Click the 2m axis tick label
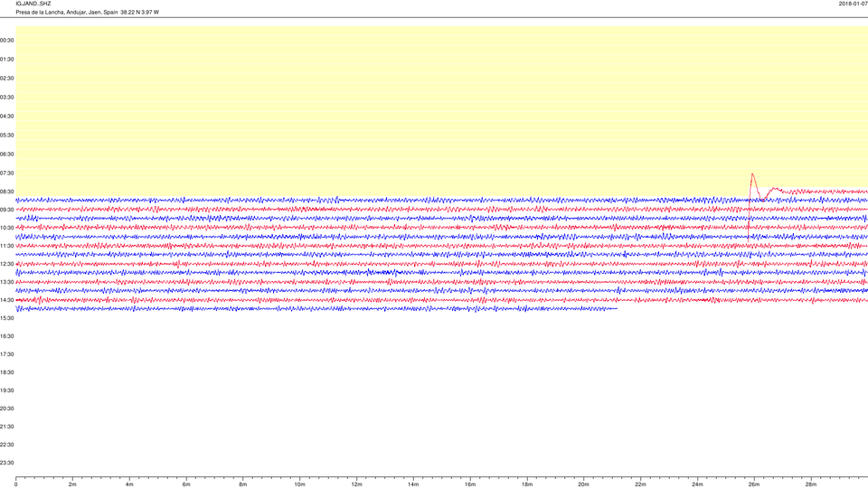The height and width of the screenshot is (488, 868). tap(72, 484)
